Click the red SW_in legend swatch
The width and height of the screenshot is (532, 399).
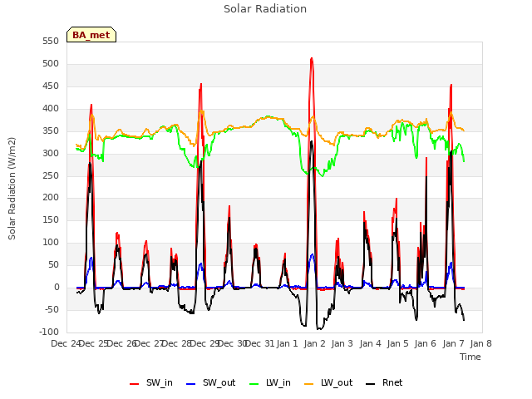coord(135,384)
